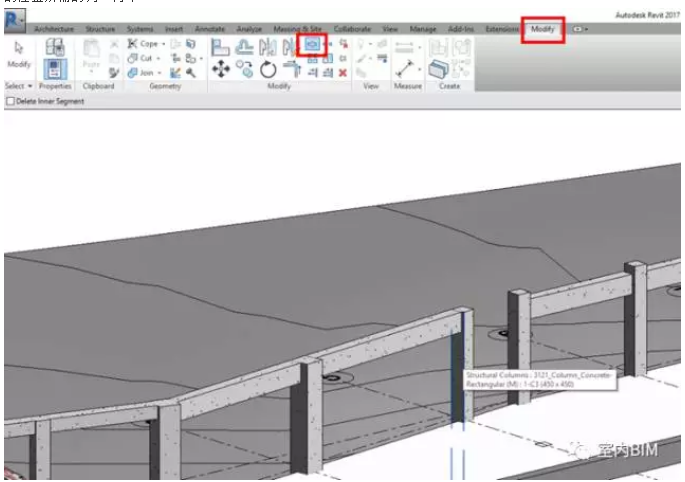The image size is (685, 482).
Task: Activate the Move tool
Action: click(x=220, y=69)
